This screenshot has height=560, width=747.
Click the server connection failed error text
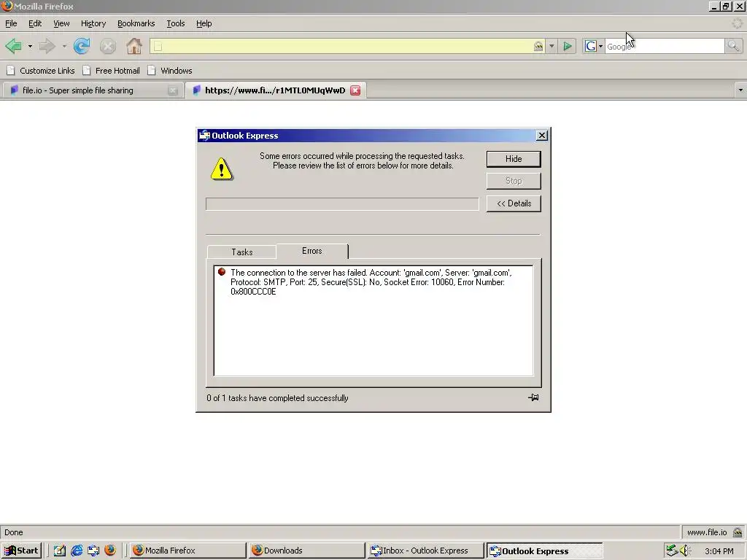tap(371, 282)
